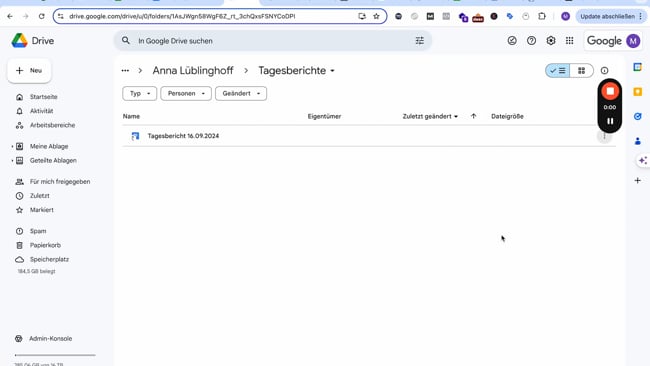Open Google Tasks side panel icon

(x=638, y=116)
